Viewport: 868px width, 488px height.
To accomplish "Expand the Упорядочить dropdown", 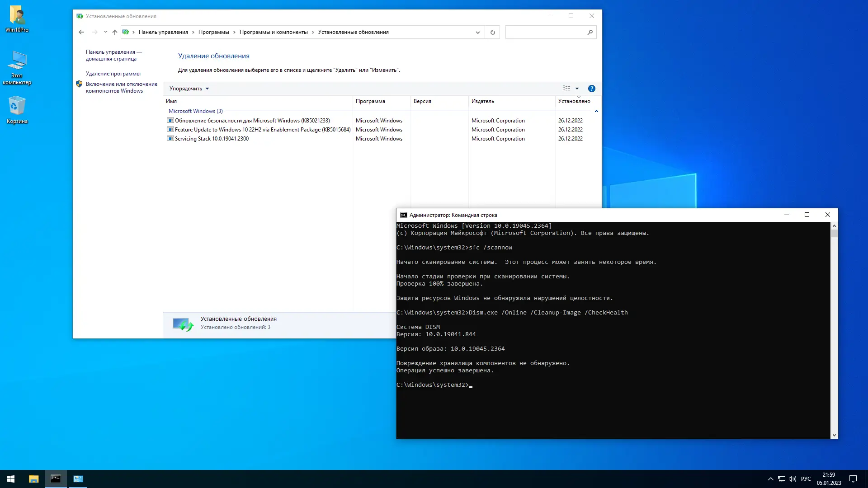I will 189,89.
